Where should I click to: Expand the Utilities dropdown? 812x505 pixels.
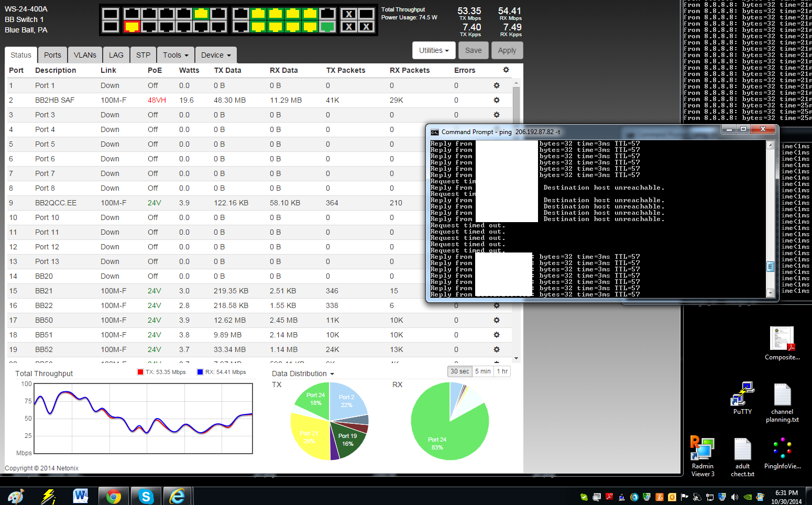tap(434, 50)
